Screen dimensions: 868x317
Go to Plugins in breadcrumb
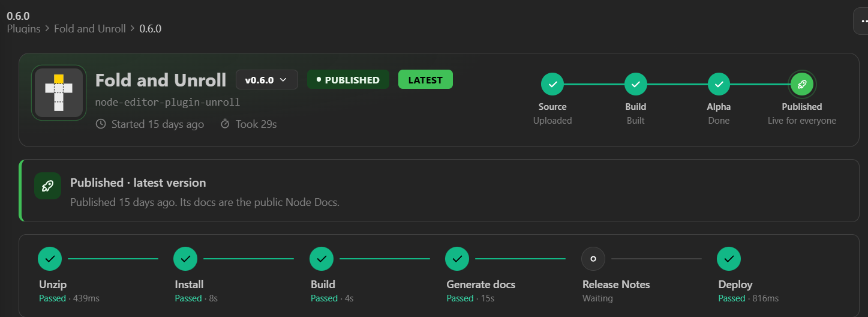point(24,28)
